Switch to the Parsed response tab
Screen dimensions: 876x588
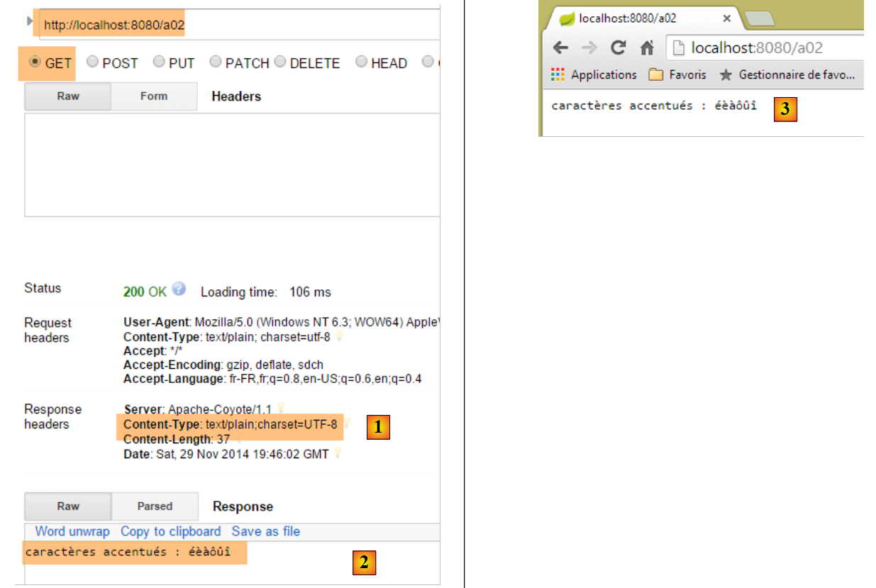coord(155,506)
